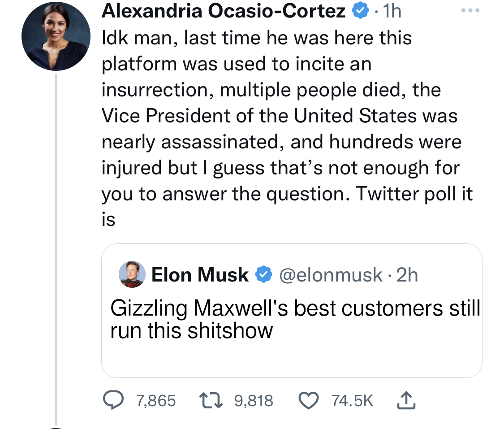Like the tweet with heart icon

(309, 401)
